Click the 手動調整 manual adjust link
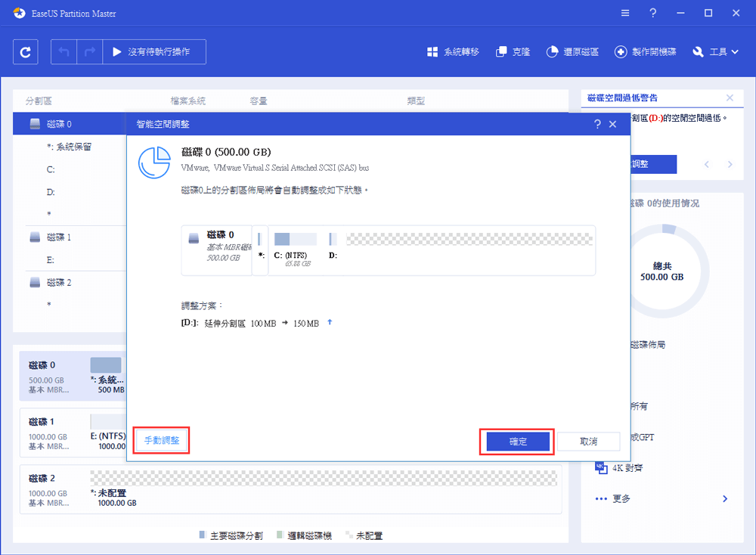 coord(162,440)
